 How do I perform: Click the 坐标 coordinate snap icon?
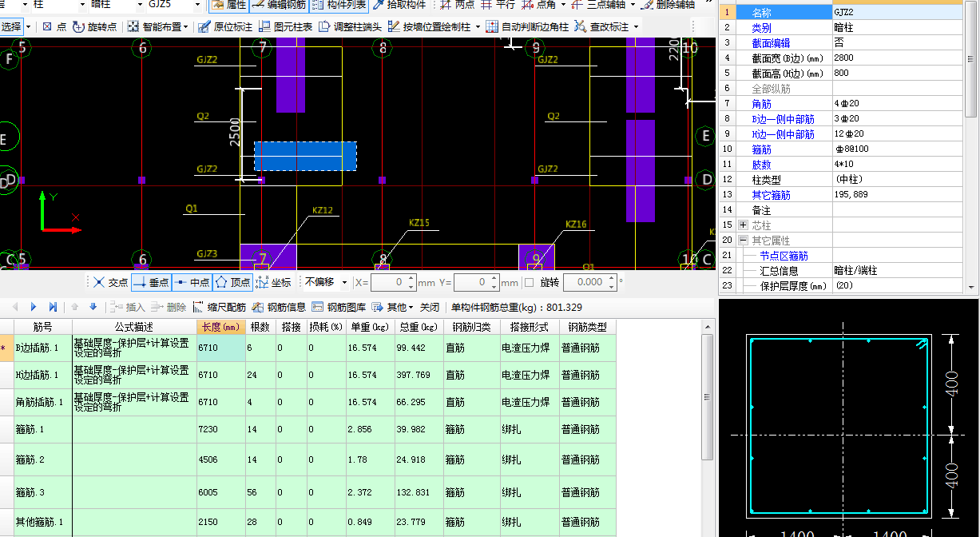[x=274, y=282]
